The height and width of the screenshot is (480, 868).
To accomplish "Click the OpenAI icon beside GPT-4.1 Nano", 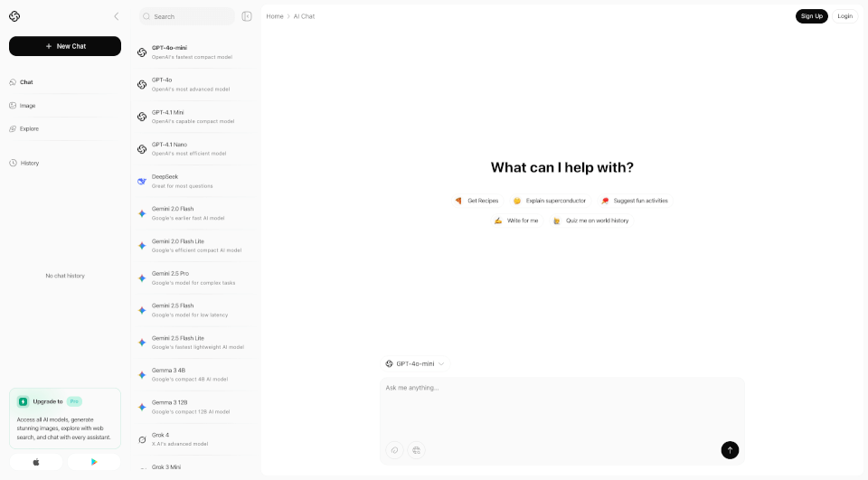I will 142,149.
